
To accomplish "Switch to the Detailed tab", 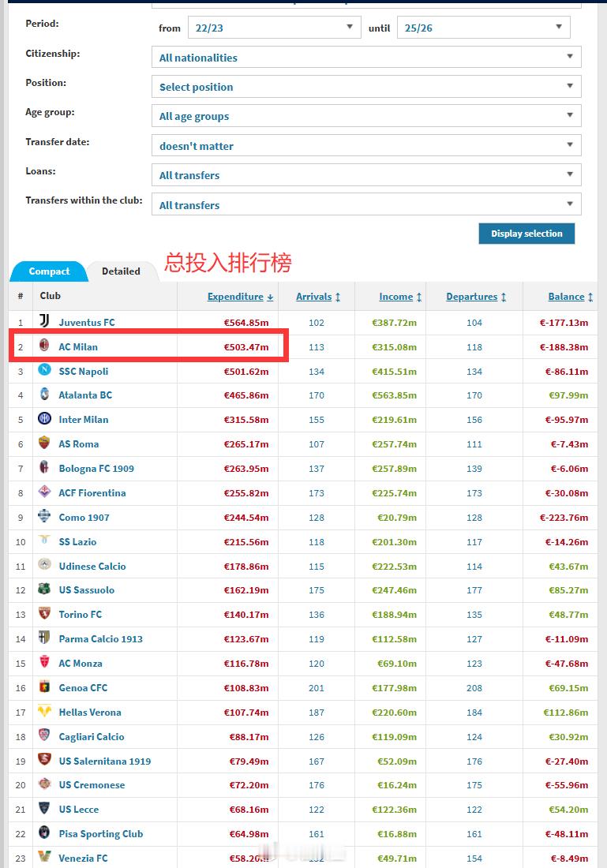I will pos(121,271).
